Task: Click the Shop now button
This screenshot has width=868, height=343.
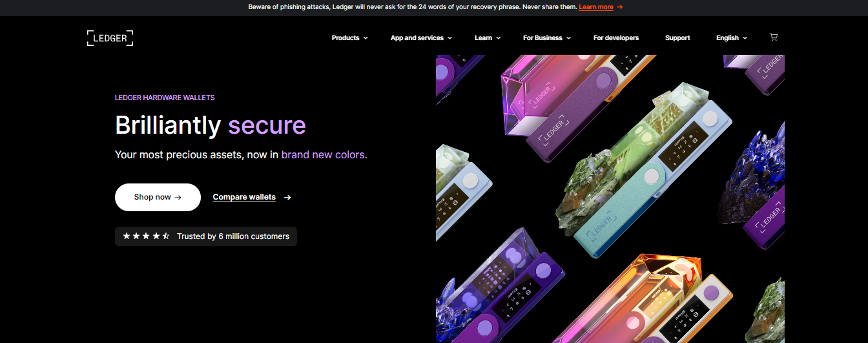Action: tap(158, 197)
